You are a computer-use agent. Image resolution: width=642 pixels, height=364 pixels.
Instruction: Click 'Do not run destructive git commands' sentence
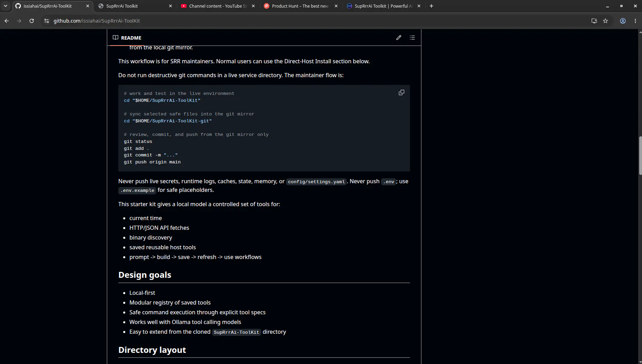tap(231, 75)
